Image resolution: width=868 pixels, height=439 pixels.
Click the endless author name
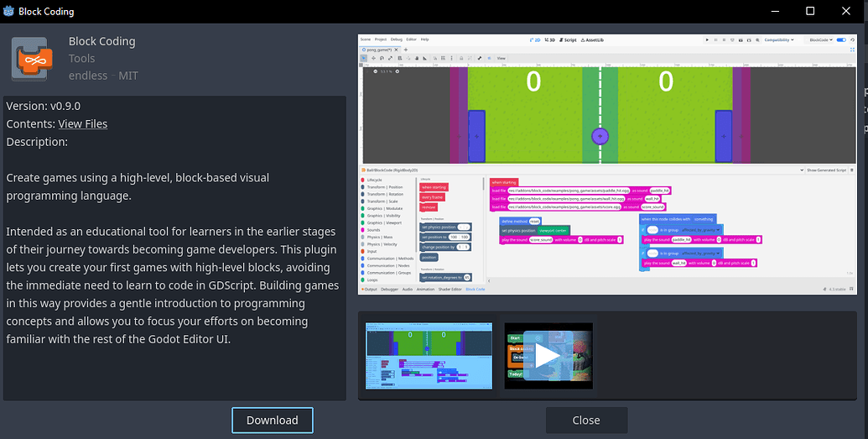click(x=88, y=76)
